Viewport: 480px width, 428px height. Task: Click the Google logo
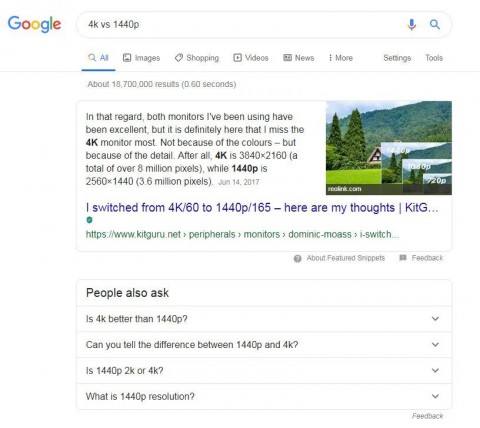pos(34,24)
